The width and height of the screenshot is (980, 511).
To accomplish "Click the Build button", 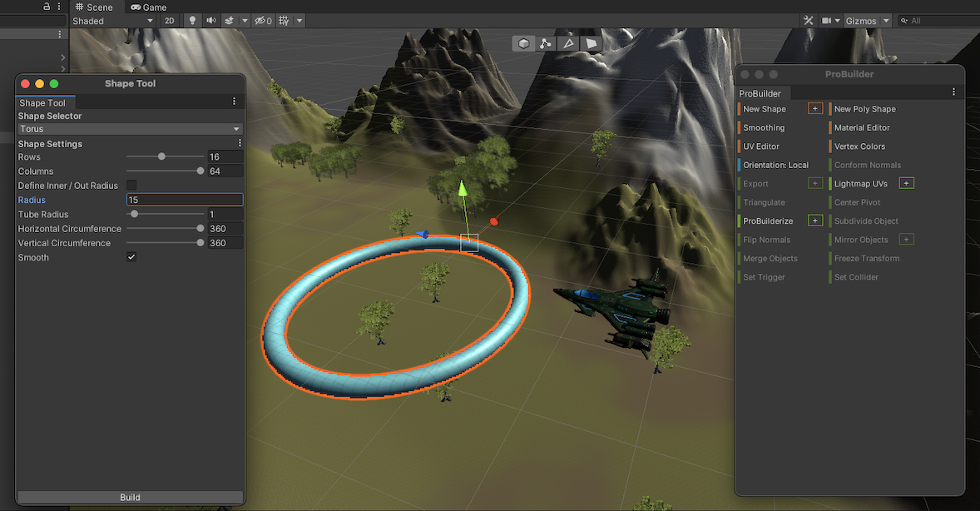I will click(x=130, y=498).
